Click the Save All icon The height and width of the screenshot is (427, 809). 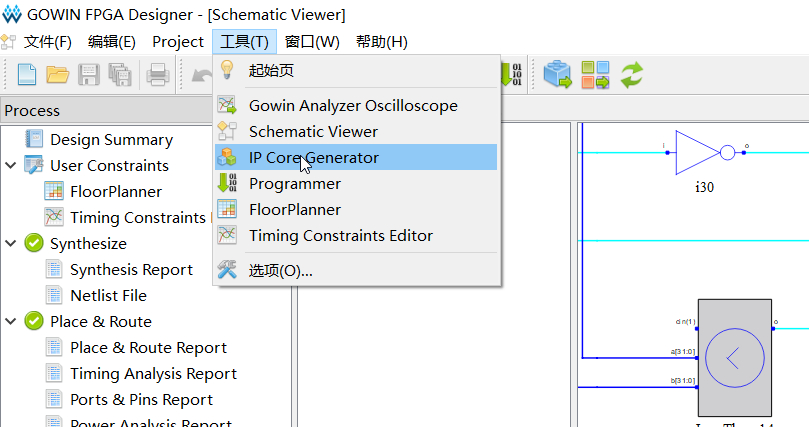pyautogui.click(x=120, y=75)
